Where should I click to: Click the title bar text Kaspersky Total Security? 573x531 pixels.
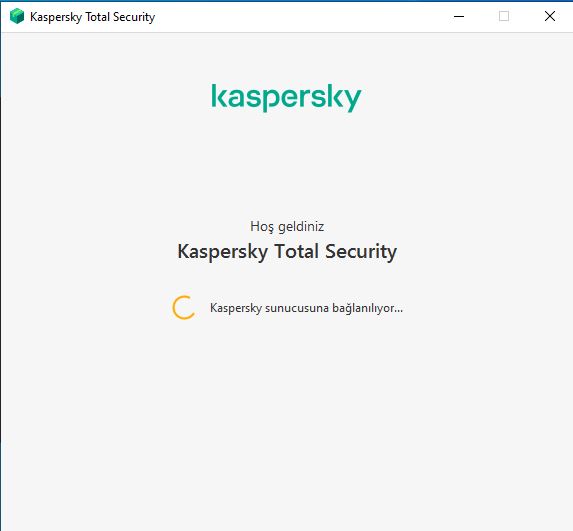pos(92,17)
